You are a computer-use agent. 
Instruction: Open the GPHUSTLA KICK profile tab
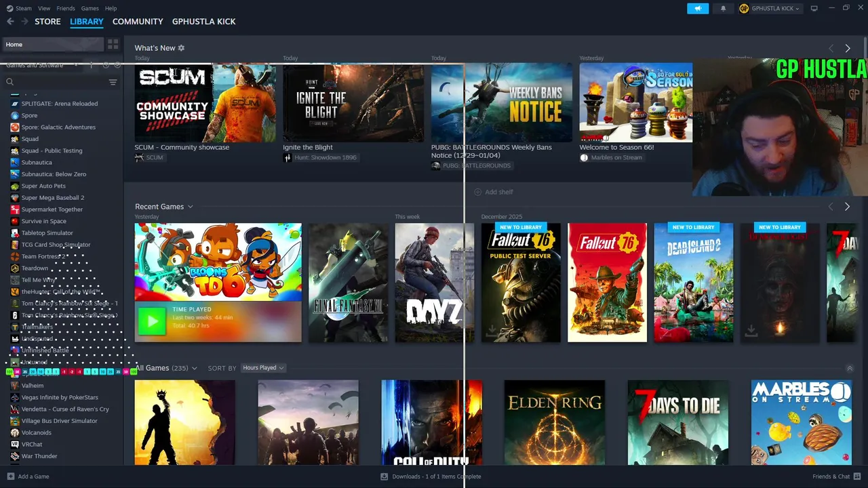click(x=204, y=22)
